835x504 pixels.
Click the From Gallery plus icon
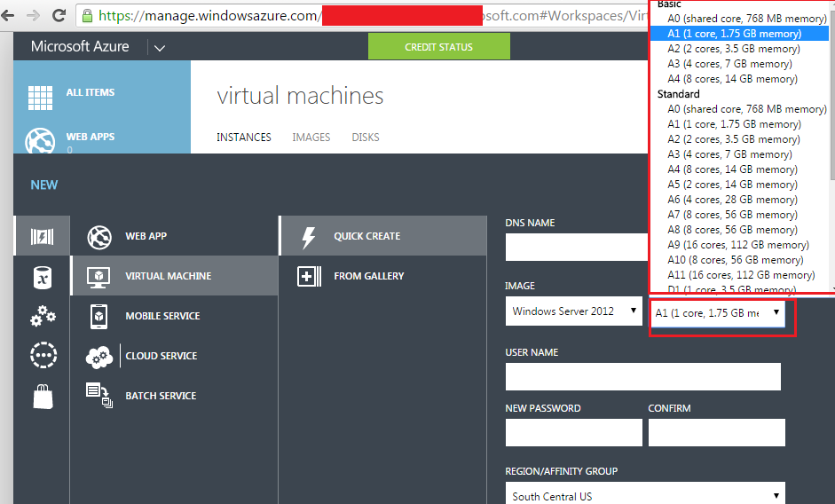(x=309, y=277)
